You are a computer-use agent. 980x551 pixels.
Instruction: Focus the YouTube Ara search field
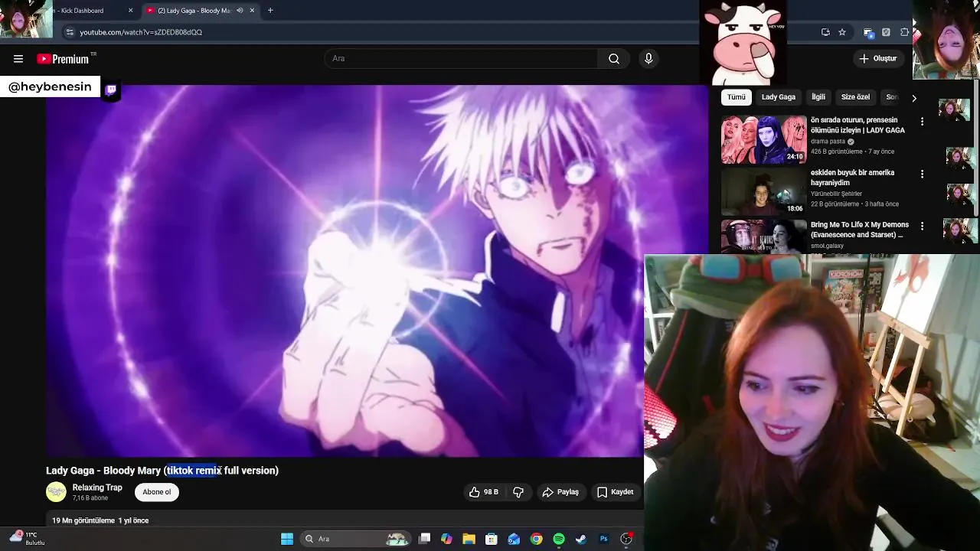click(x=462, y=59)
